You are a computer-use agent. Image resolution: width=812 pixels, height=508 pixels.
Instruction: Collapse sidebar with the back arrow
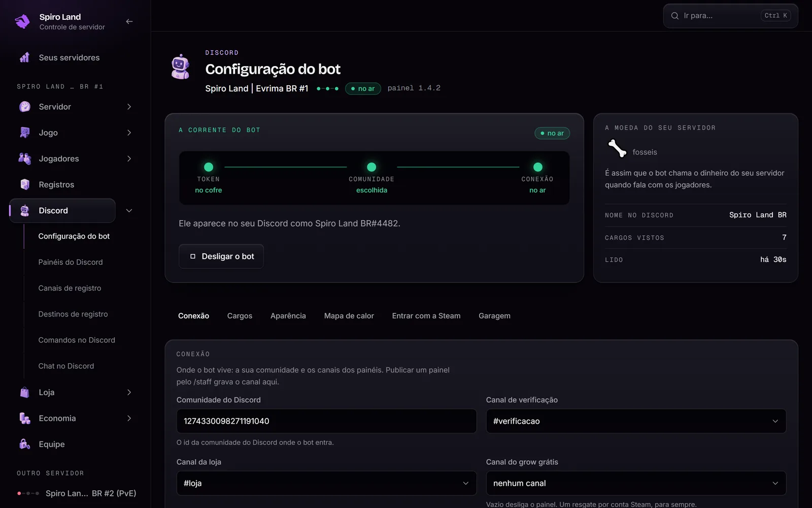[x=129, y=21]
